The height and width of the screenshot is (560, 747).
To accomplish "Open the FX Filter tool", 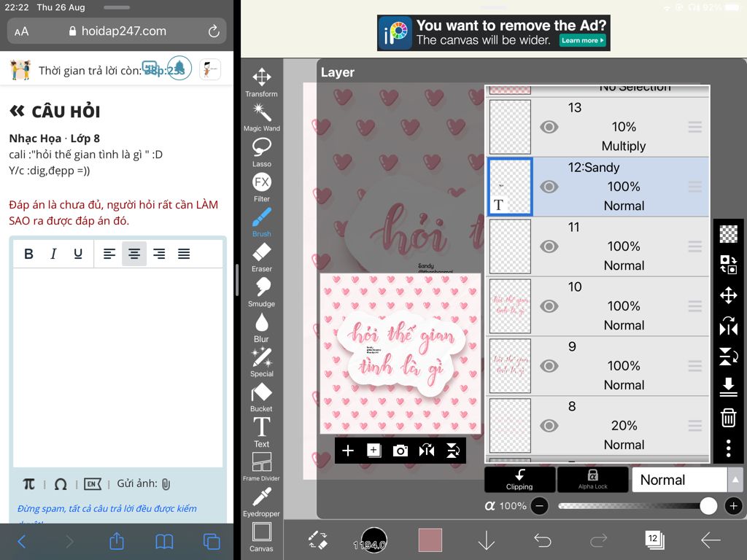I will click(262, 187).
